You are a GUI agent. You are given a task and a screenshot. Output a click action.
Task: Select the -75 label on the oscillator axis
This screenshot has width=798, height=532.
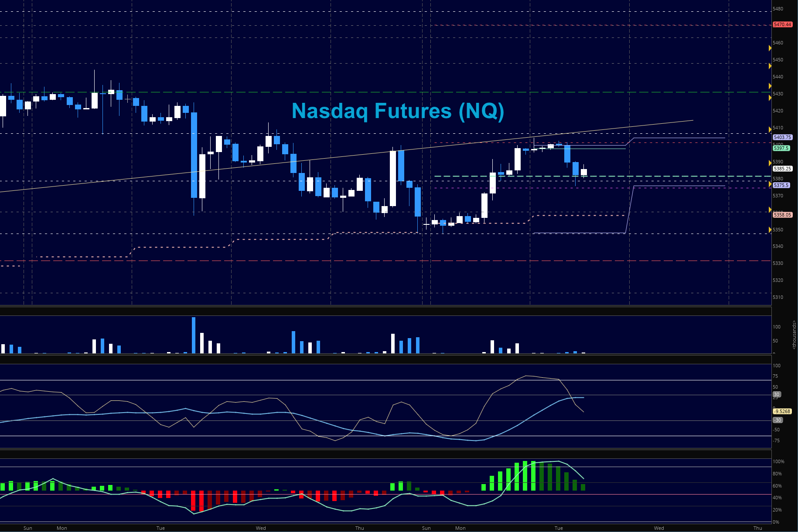tap(776, 441)
